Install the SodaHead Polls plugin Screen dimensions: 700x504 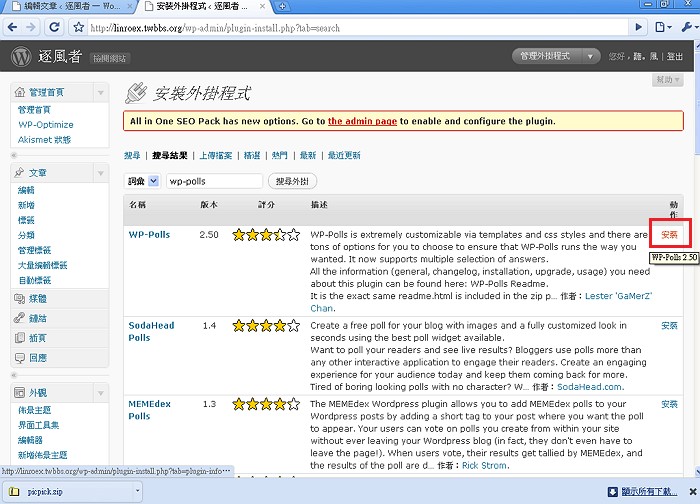(669, 326)
